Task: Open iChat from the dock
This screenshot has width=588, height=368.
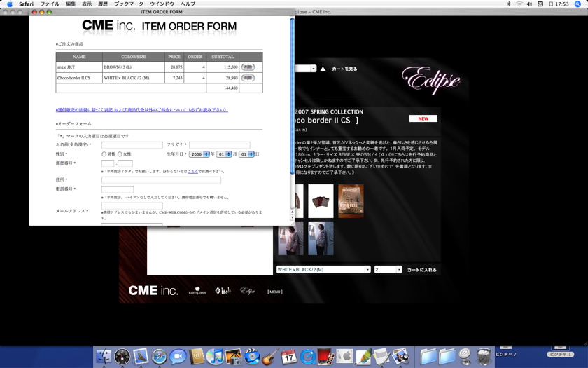Action: (x=178, y=356)
